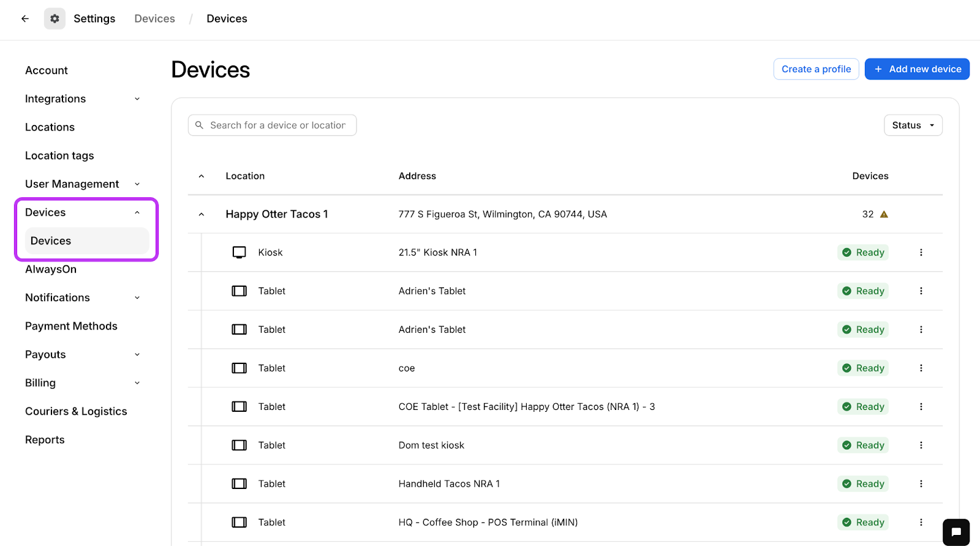
Task: Go to Payment Methods in sidebar
Action: tap(71, 326)
